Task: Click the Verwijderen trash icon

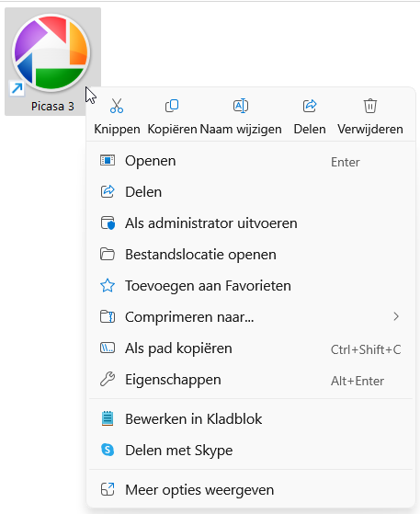Action: pos(370,106)
